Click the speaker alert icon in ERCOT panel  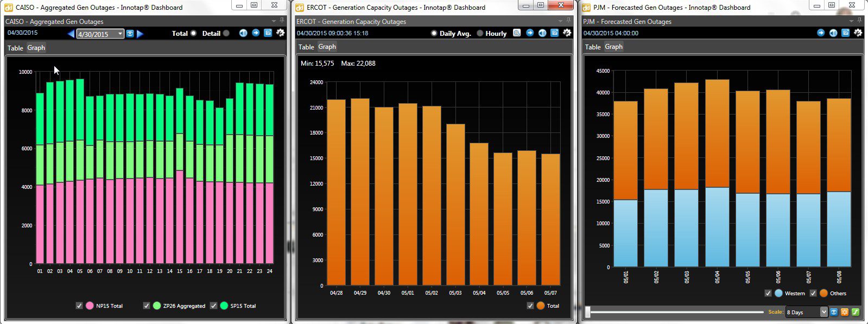click(x=542, y=33)
